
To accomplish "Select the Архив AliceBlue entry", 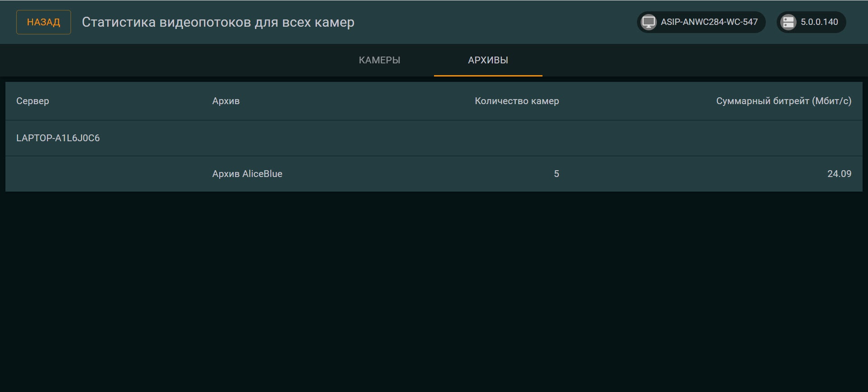I will [x=247, y=174].
